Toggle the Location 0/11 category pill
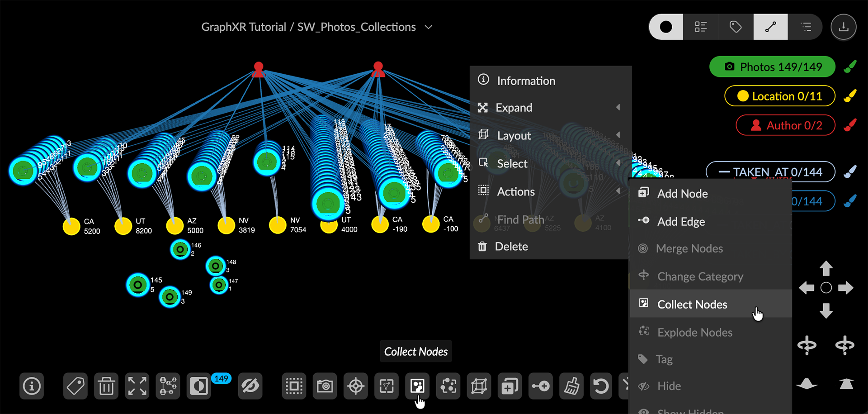868x414 pixels. pyautogui.click(x=779, y=96)
